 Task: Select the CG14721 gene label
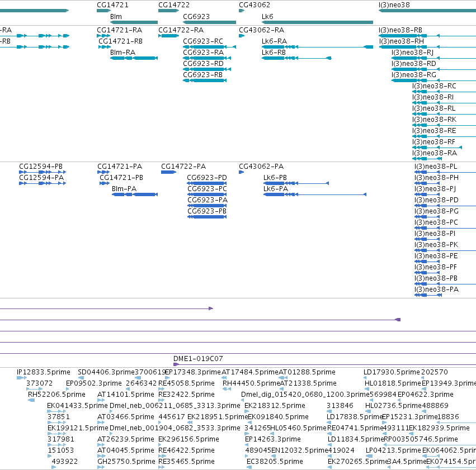pos(112,5)
